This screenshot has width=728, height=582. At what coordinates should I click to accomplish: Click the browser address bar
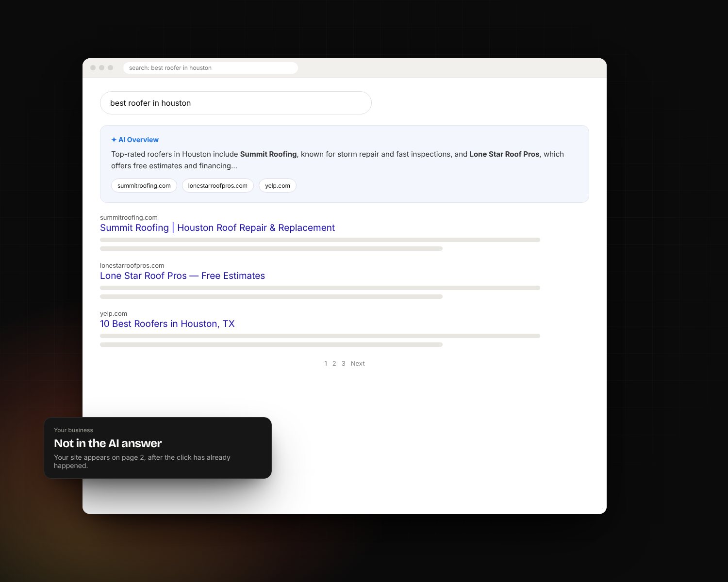click(210, 68)
